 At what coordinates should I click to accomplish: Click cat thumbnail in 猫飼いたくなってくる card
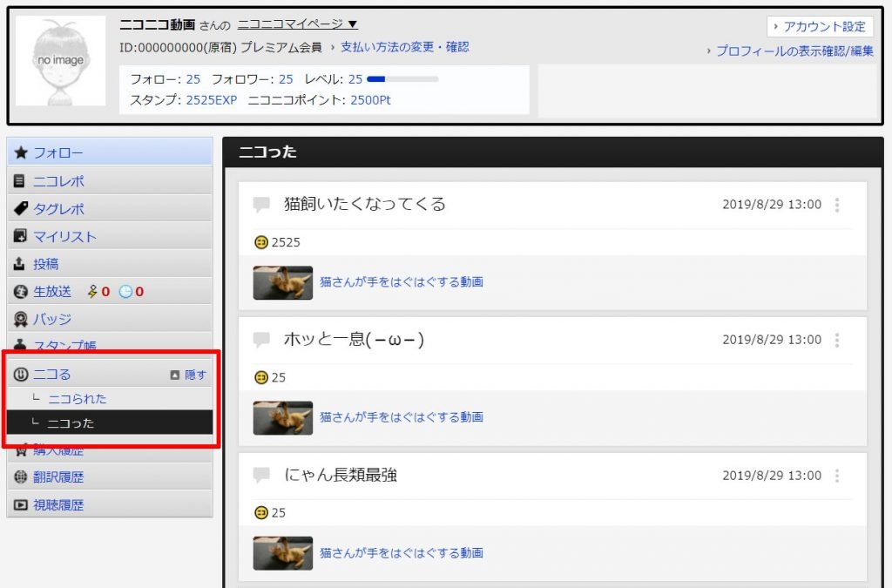tap(283, 282)
